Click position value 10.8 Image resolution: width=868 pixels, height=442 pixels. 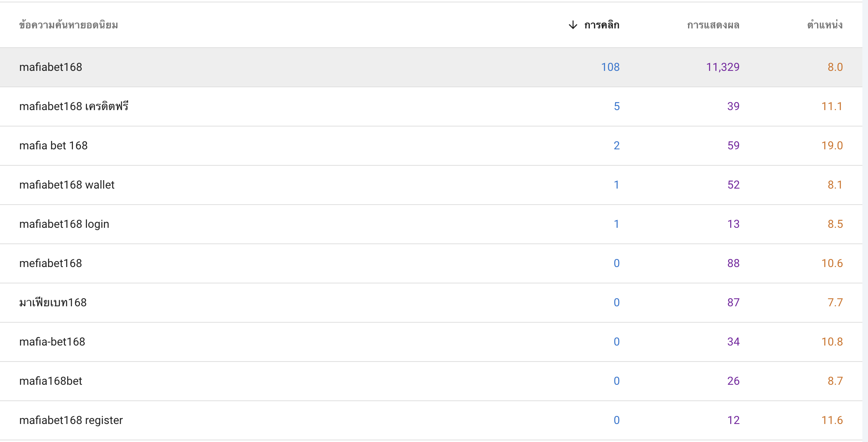pyautogui.click(x=832, y=342)
